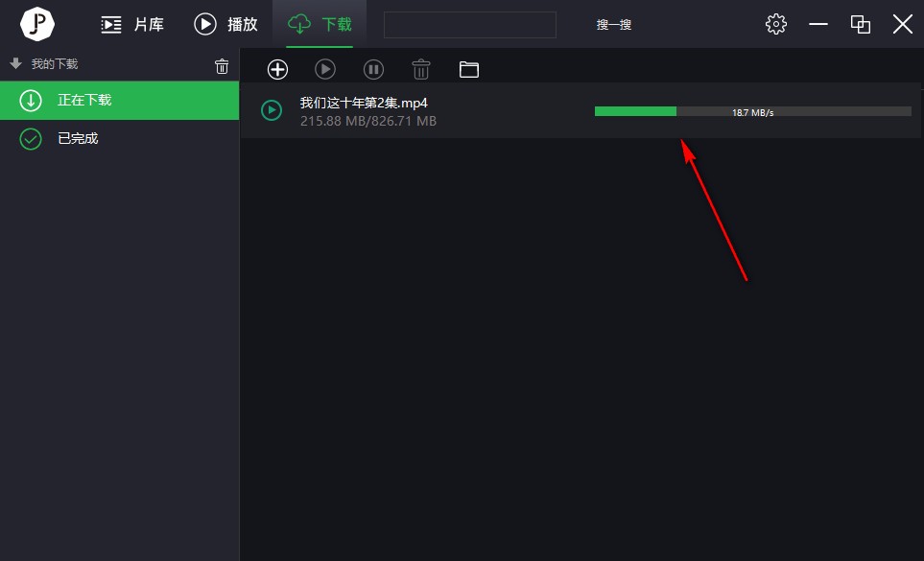Click the 播放 playback icon in top navigation
This screenshot has height=561, width=924.
[204, 24]
